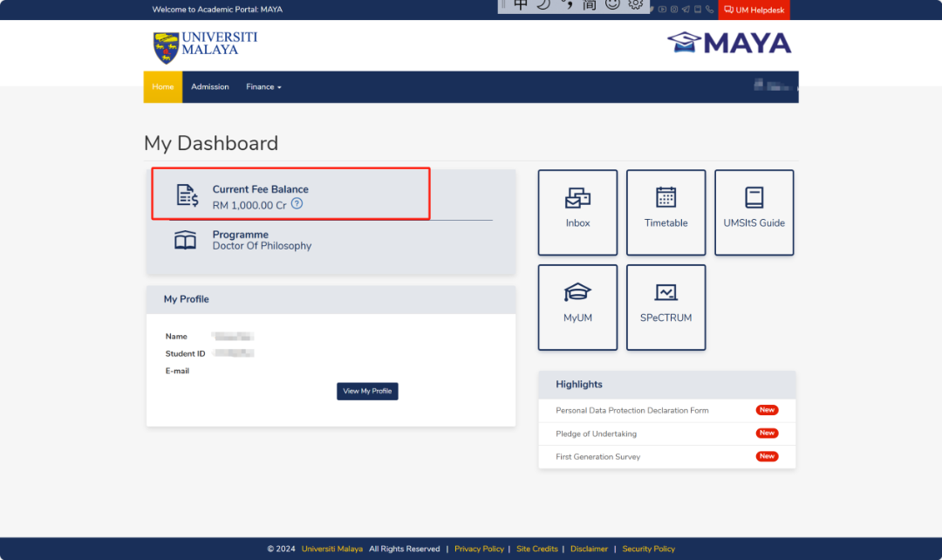Open the Privacy Policy footer link
This screenshot has height=560, width=942.
pos(479,549)
